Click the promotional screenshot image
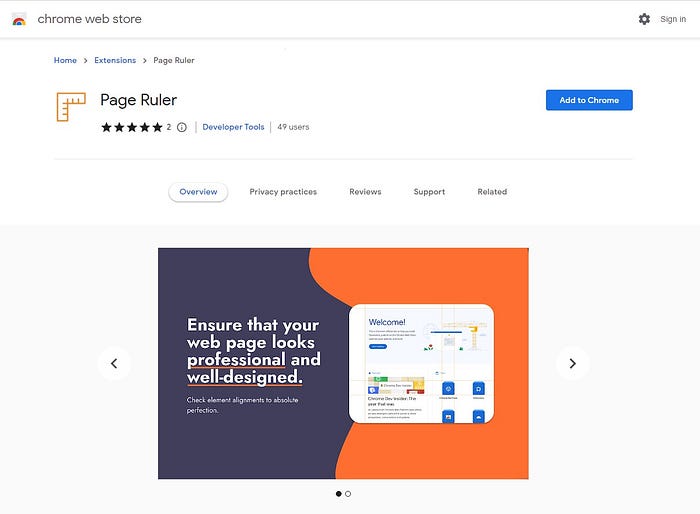This screenshot has width=700, height=514. click(x=343, y=364)
